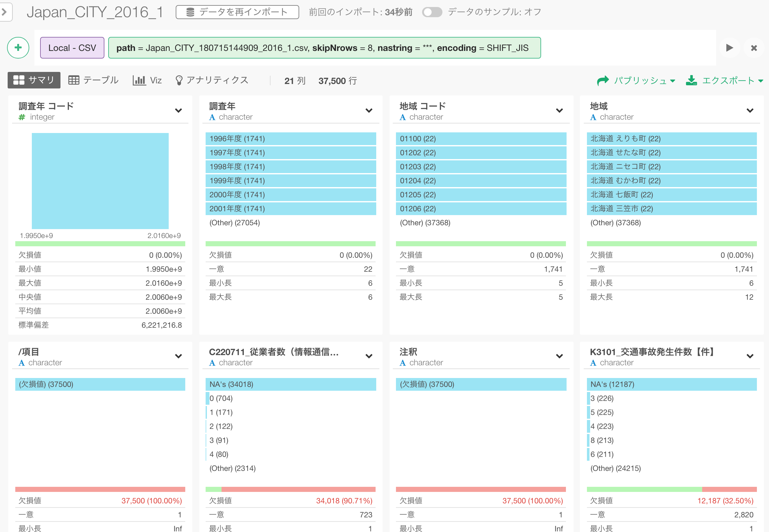Screen dimensions: 769x532
Task: Open the Local - CSV source step
Action: (72, 48)
